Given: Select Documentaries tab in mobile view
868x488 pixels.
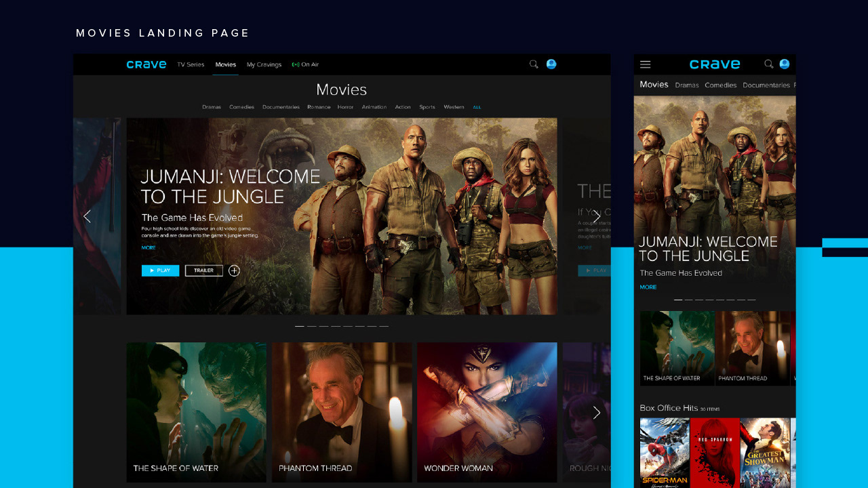Looking at the screenshot, I should pos(766,85).
